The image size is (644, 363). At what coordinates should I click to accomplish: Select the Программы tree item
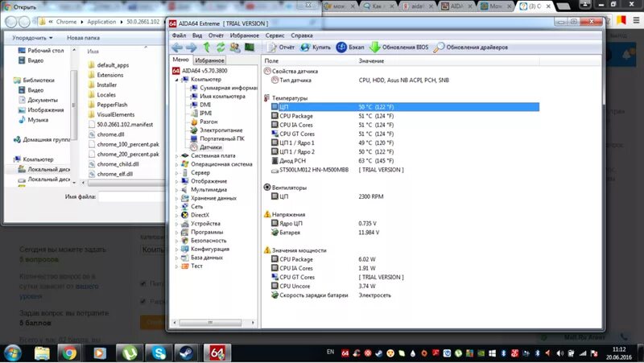[202, 232]
